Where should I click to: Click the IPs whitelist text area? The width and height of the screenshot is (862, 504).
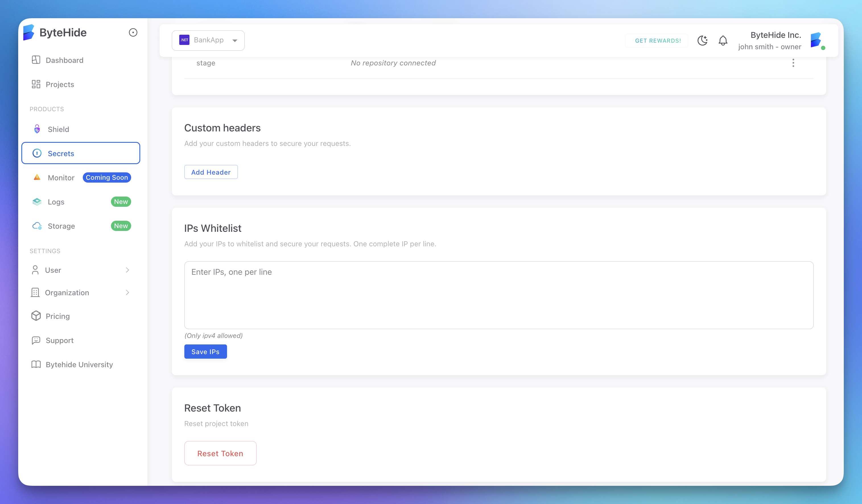click(x=498, y=295)
